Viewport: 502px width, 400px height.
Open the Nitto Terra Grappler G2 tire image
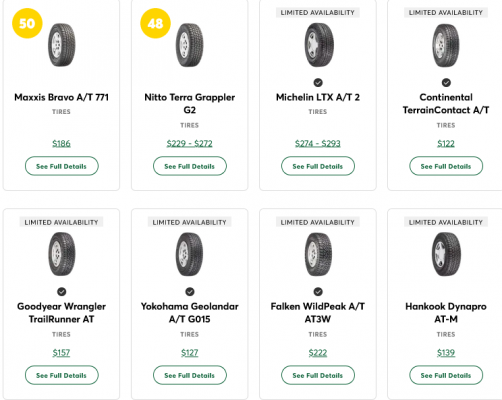tap(190, 45)
